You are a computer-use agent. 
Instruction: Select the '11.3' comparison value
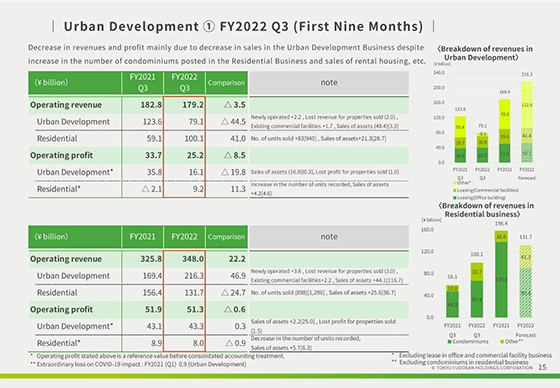tap(238, 189)
